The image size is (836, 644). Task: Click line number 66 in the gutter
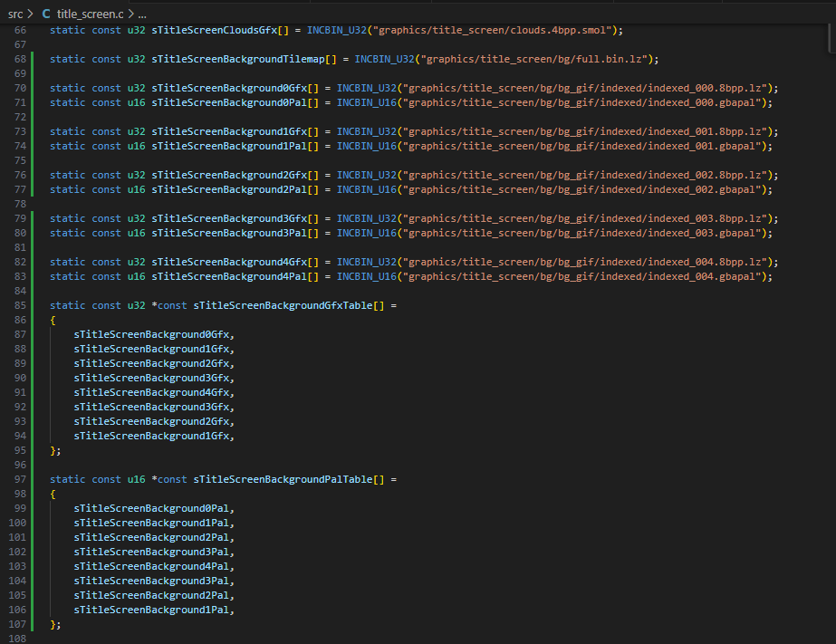click(17, 30)
